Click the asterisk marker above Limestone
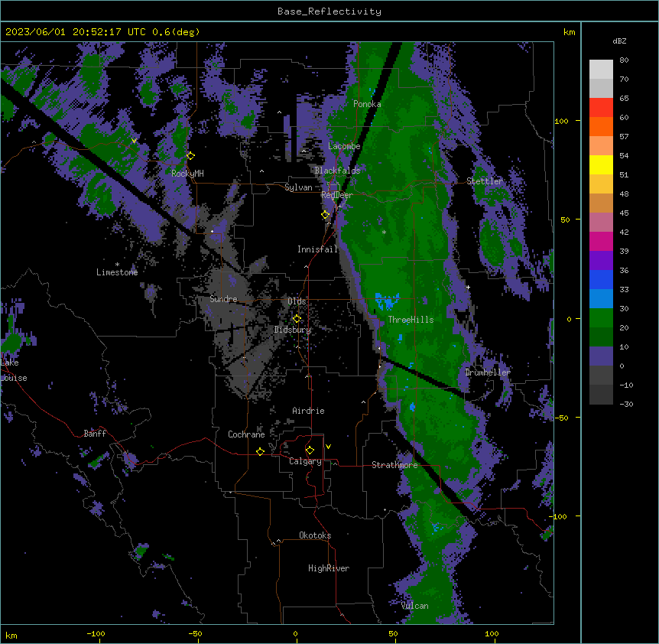The height and width of the screenshot is (644, 659). [117, 265]
